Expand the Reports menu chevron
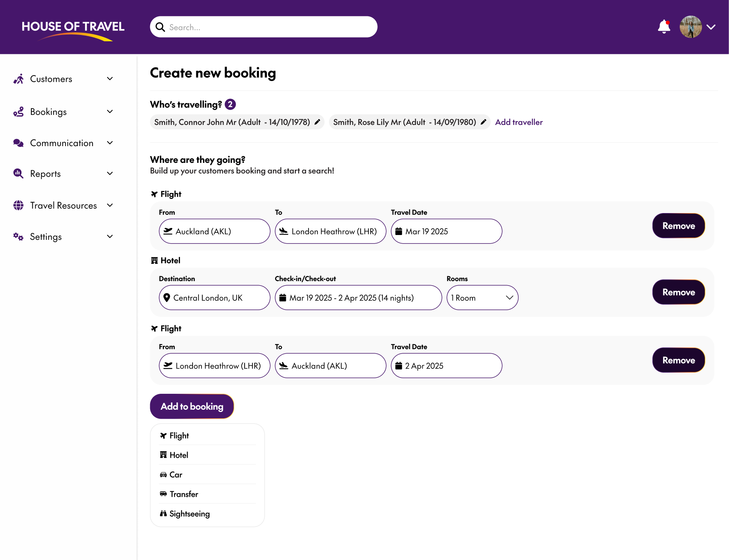Image resolution: width=729 pixels, height=560 pixels. (110, 174)
